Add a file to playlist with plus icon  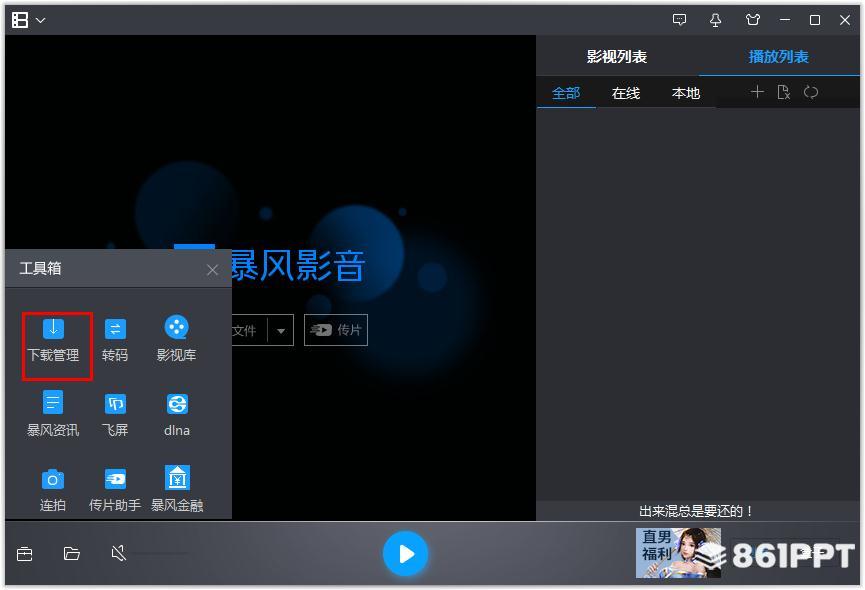coord(757,92)
